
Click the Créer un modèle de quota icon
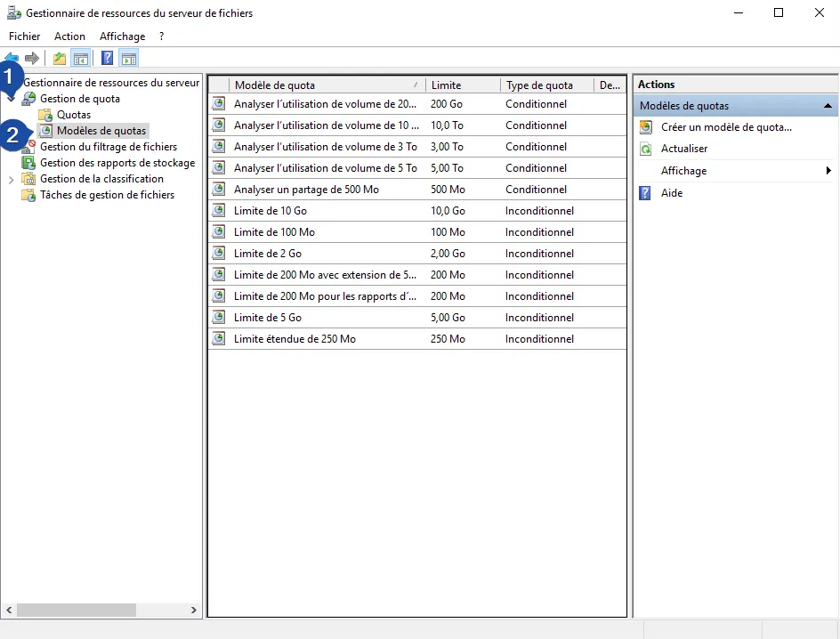coord(645,127)
